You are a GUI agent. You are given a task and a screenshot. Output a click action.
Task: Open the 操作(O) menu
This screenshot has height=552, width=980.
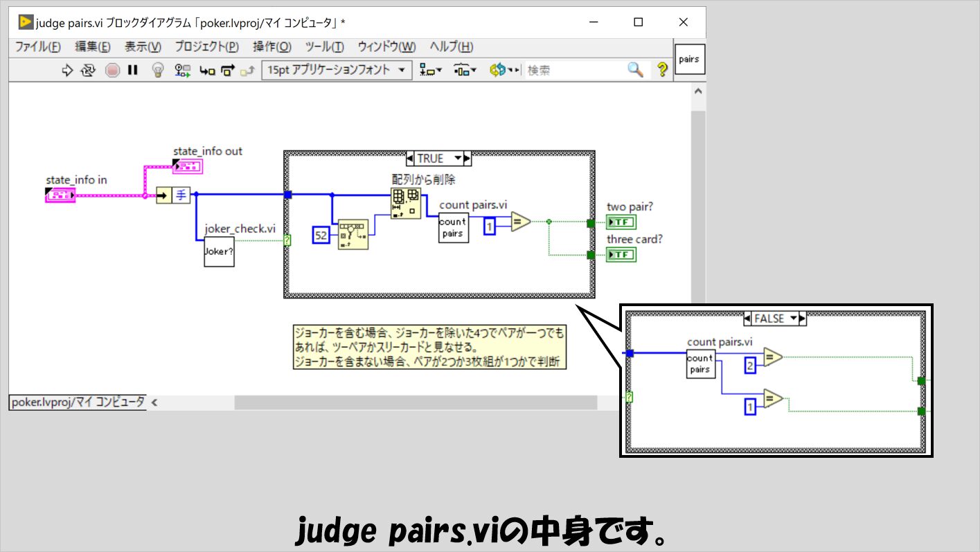272,47
